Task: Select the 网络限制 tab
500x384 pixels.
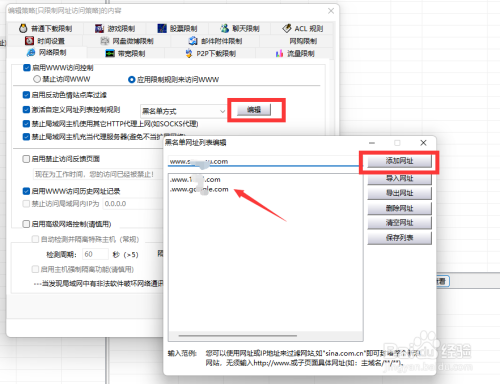Action: tap(47, 52)
